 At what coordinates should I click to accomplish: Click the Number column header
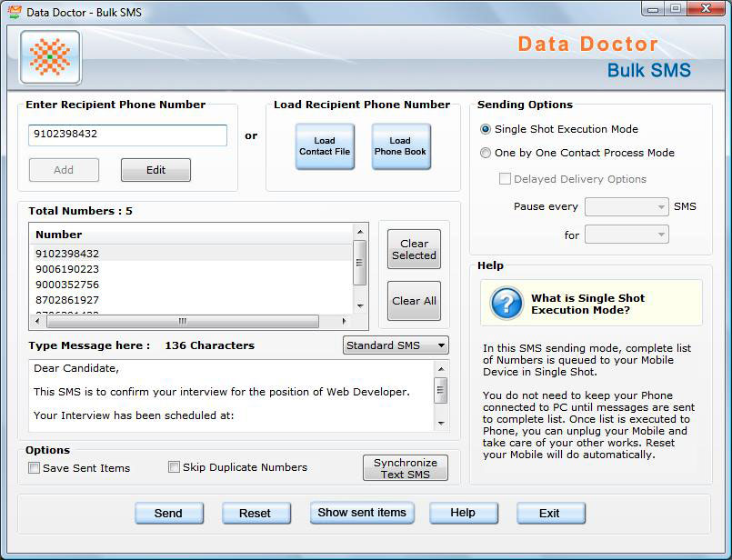pos(191,235)
